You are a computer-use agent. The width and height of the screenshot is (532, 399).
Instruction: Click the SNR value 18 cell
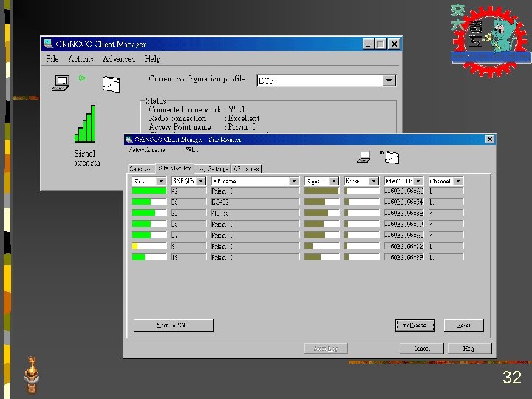tap(189, 257)
